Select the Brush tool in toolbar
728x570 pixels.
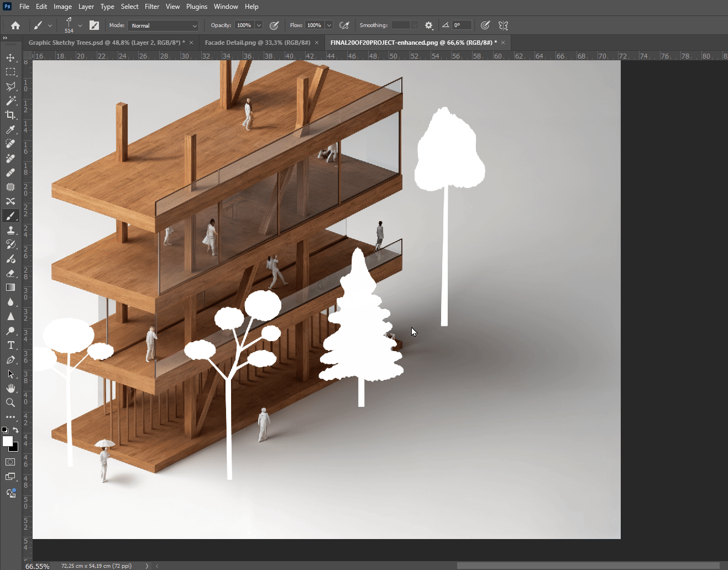tap(11, 216)
